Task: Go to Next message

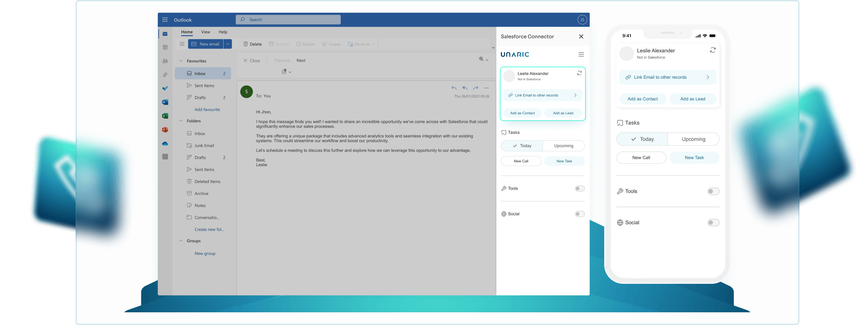Action: coord(301,61)
